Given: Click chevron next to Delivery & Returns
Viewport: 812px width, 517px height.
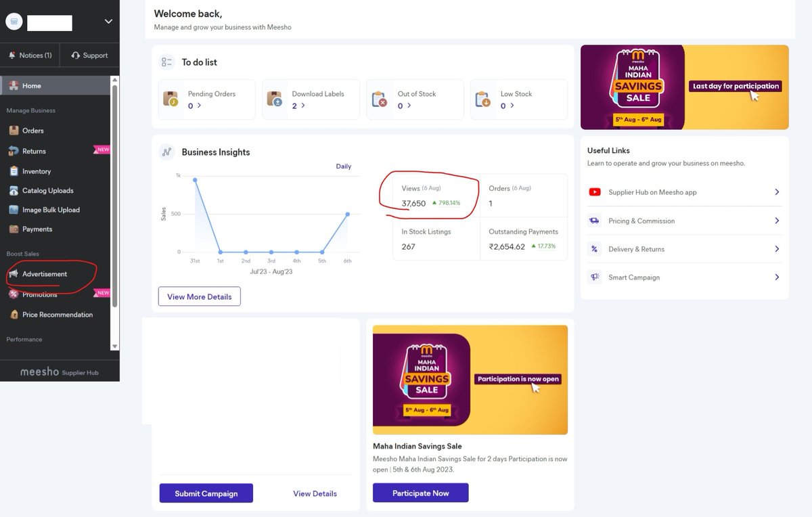Looking at the screenshot, I should point(777,249).
